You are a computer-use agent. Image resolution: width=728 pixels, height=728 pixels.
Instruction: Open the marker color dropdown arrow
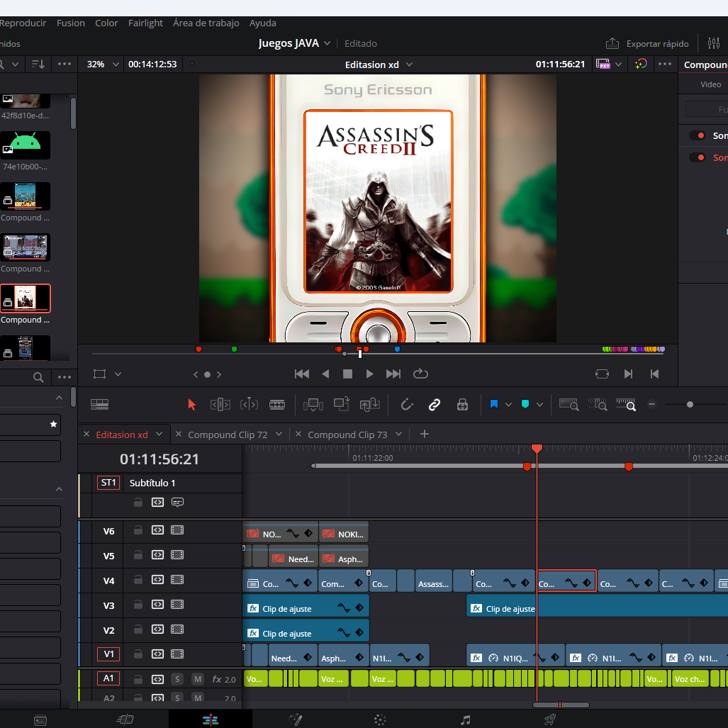(539, 405)
